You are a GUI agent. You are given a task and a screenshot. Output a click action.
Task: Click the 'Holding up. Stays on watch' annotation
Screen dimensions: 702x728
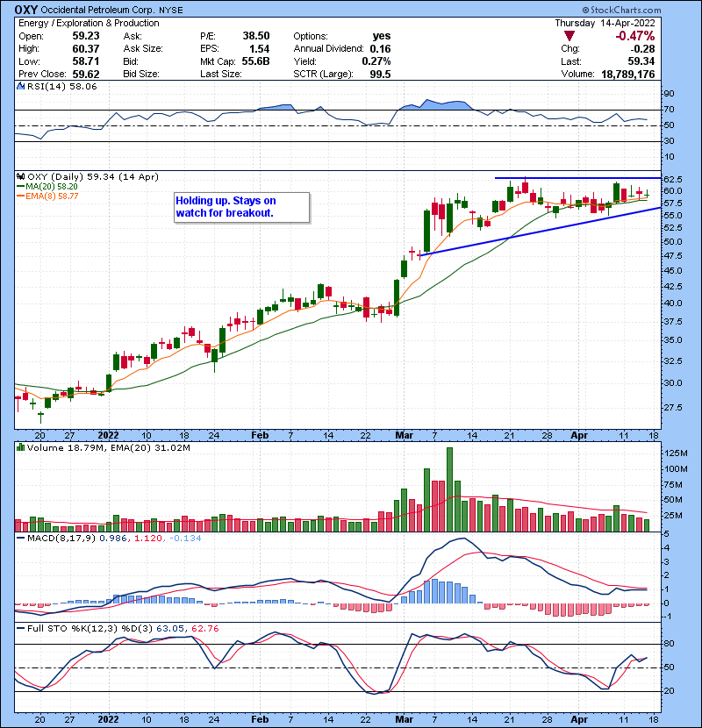(x=241, y=207)
